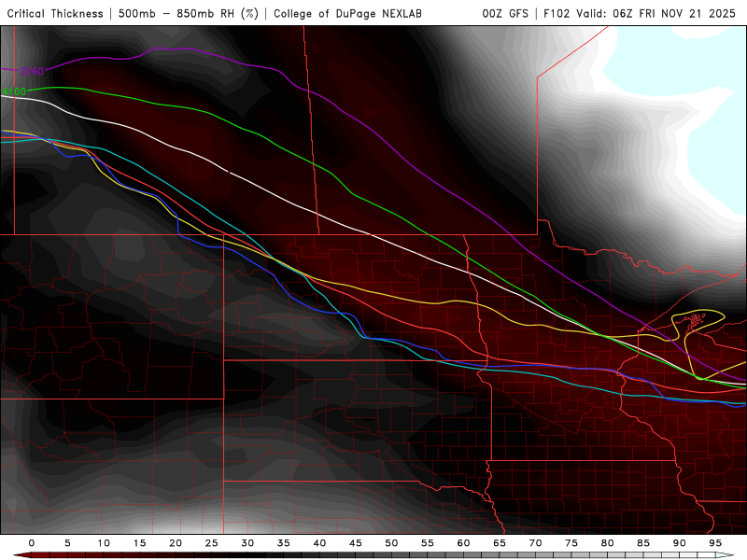Viewport: 747px width, 560px height.
Task: Click the color scale label "35"
Action: point(284,543)
